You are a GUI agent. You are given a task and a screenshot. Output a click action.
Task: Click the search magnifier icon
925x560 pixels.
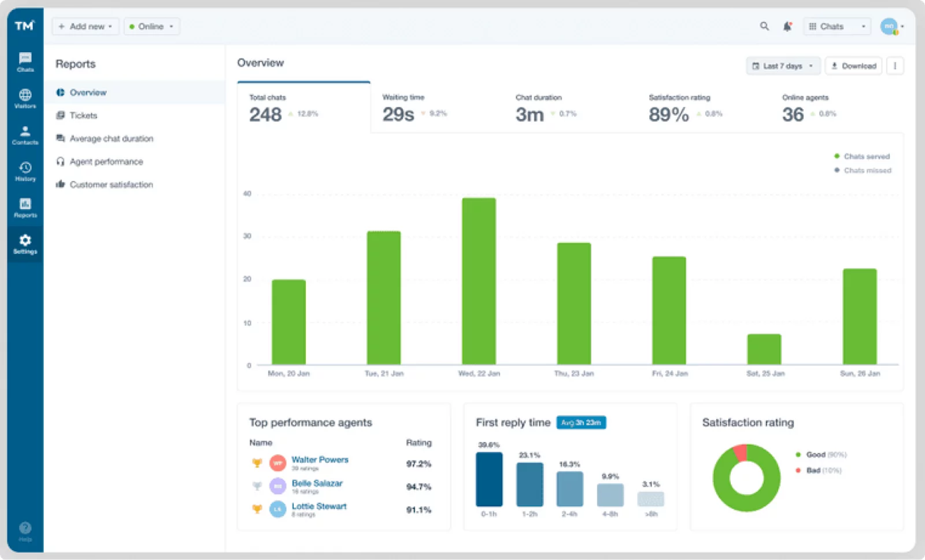pos(764,26)
